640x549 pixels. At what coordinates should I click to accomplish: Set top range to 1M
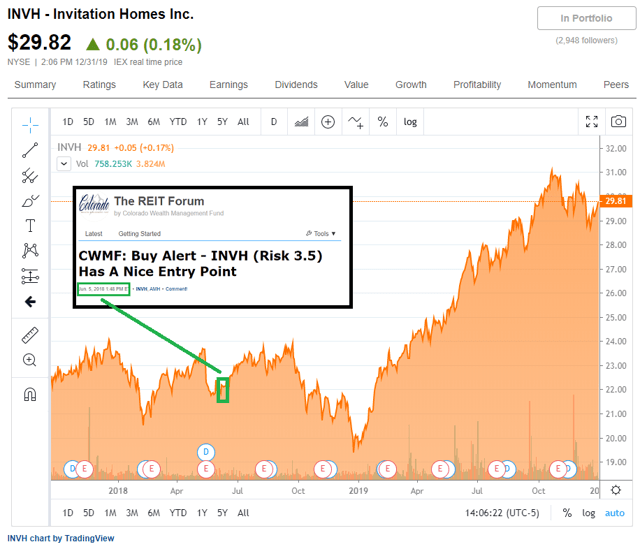pyautogui.click(x=110, y=122)
